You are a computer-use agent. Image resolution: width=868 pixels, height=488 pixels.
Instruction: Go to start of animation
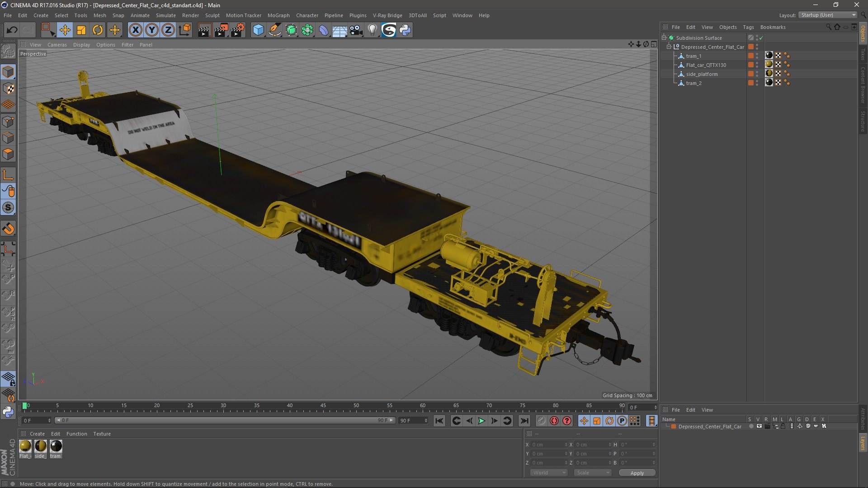[x=439, y=421]
